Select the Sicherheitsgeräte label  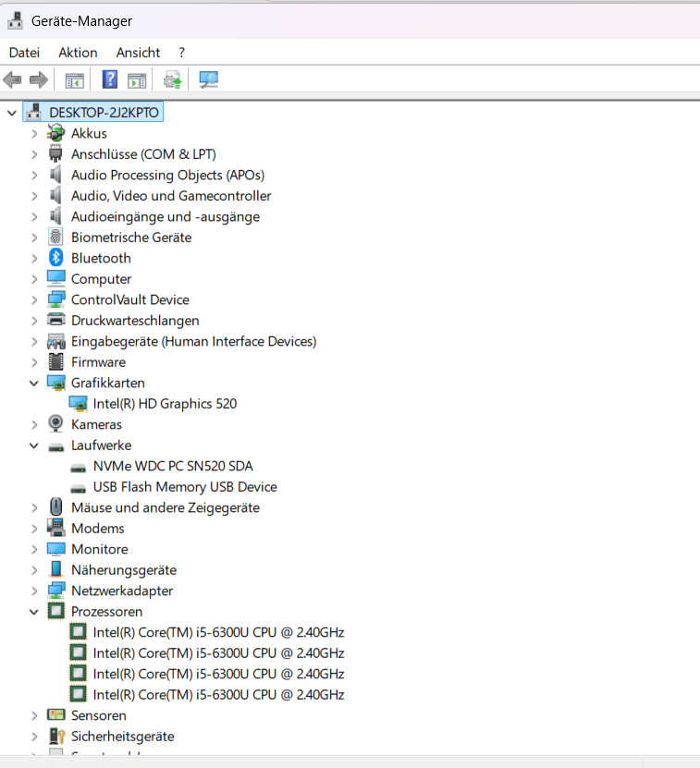(x=123, y=737)
